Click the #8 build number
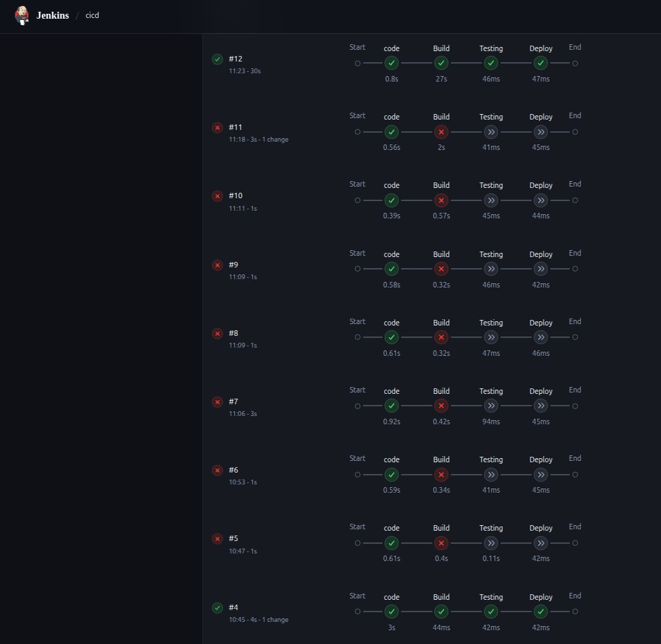The height and width of the screenshot is (644, 661). click(x=233, y=333)
